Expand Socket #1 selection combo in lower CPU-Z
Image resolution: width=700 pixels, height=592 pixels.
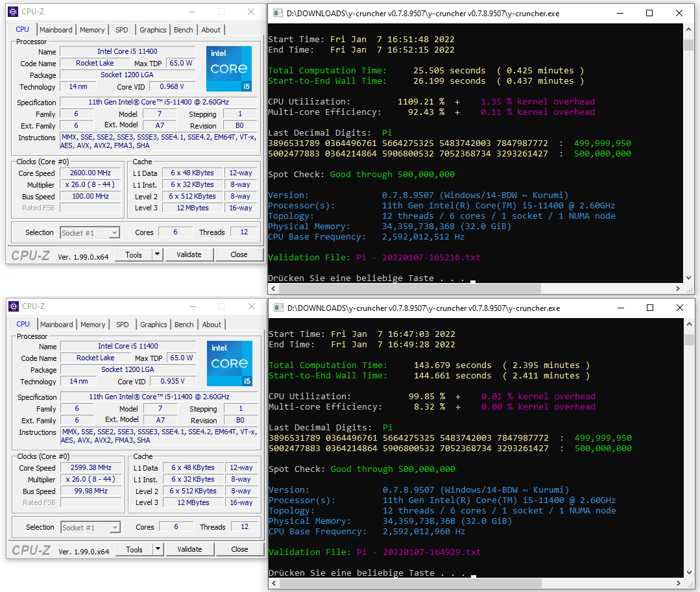pos(115,528)
